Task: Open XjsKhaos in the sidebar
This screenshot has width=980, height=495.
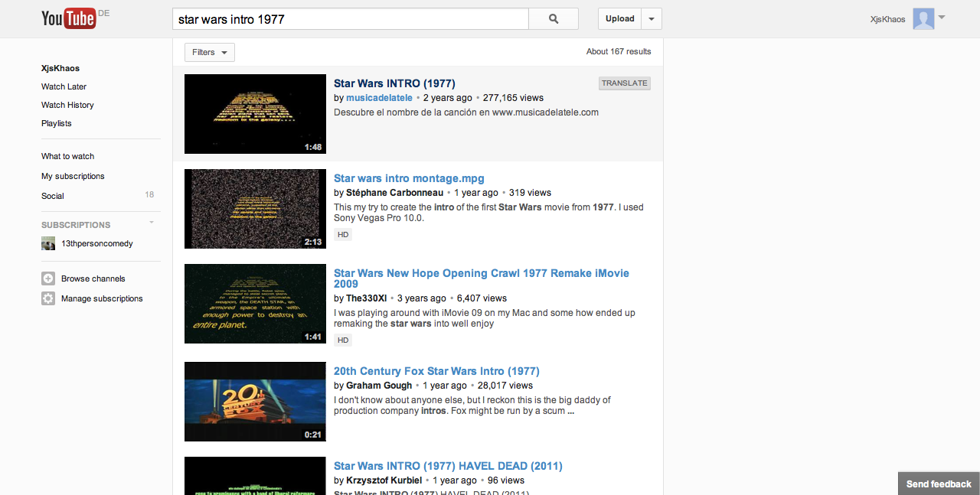Action: coord(60,68)
